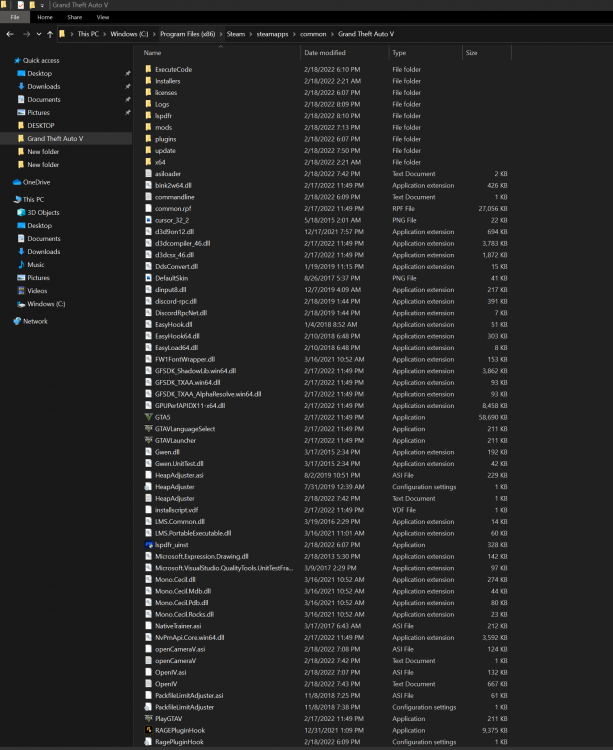Click the Windows (C:) drive icon in sidebar
Screen dimensions: 613x750
click(21, 304)
